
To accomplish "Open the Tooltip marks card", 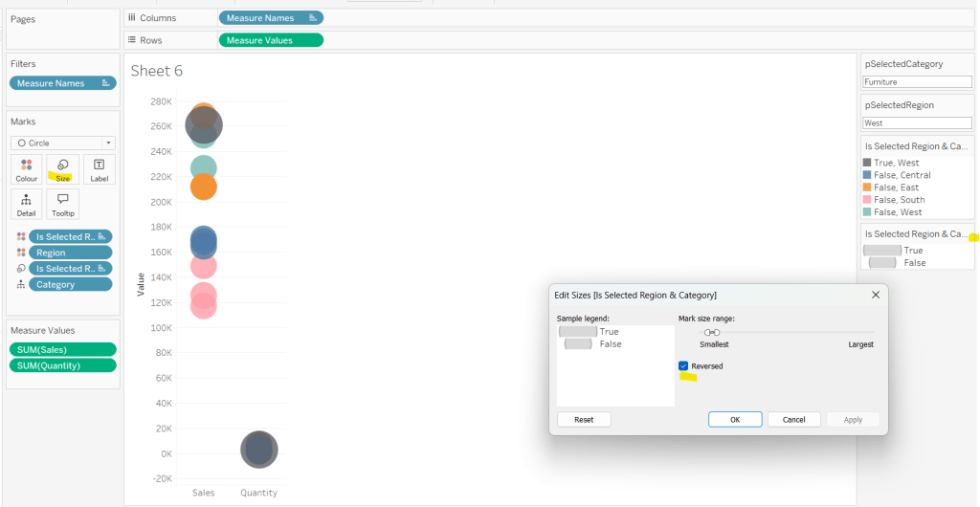I will (63, 204).
